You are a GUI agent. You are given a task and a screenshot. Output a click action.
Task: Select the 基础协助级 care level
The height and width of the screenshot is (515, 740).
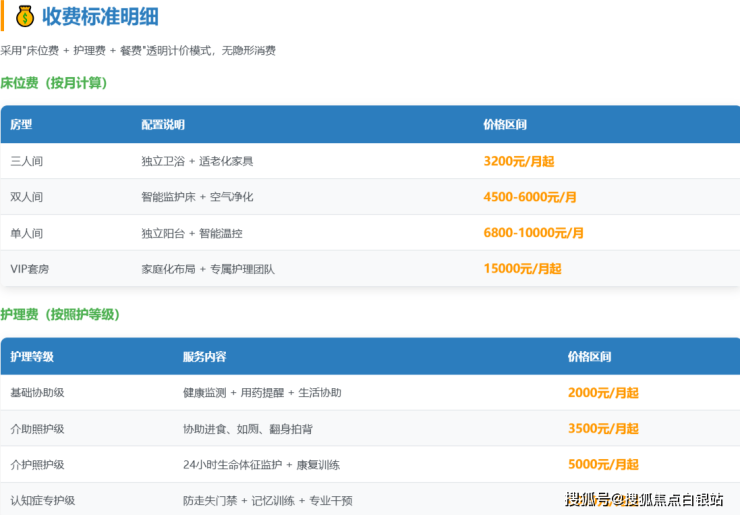(37, 393)
